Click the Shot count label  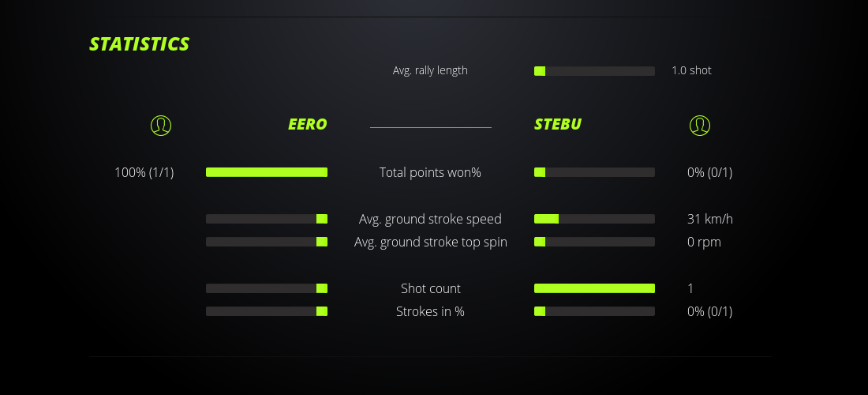pos(430,288)
